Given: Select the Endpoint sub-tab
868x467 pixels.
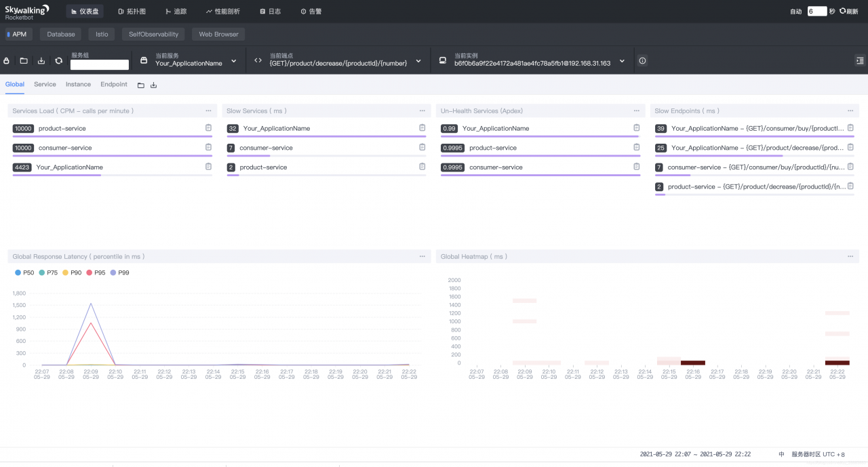Looking at the screenshot, I should coord(114,85).
